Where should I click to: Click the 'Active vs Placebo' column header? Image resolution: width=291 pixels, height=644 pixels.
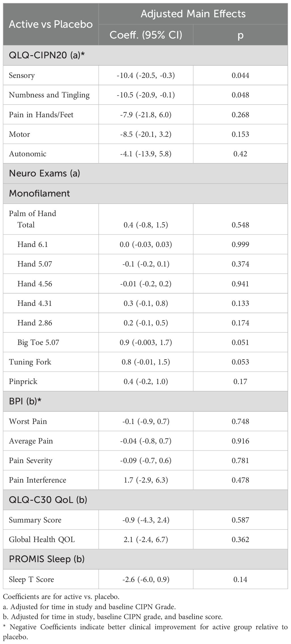[51, 24]
